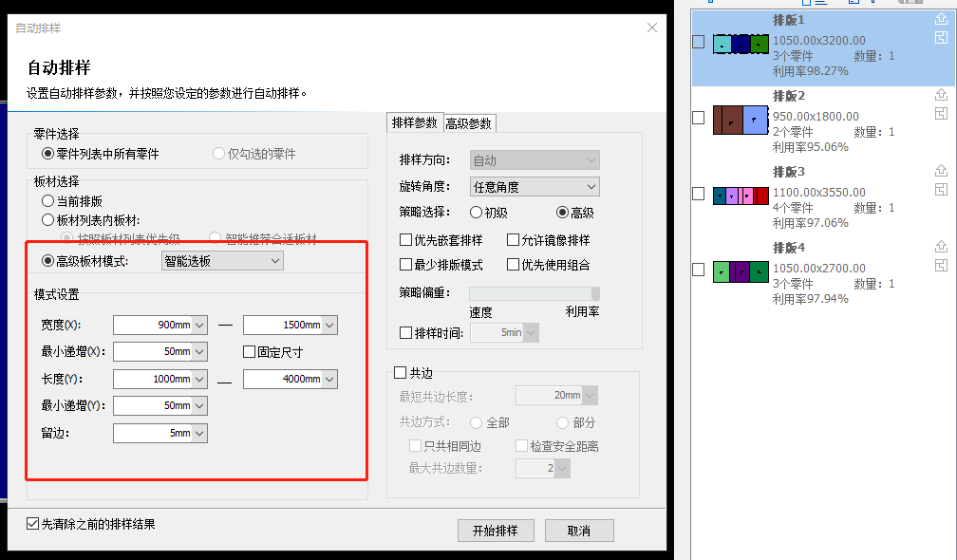Click the layout icon for 排版4
Viewport: 957px width, 560px height.
pyautogui.click(x=941, y=265)
